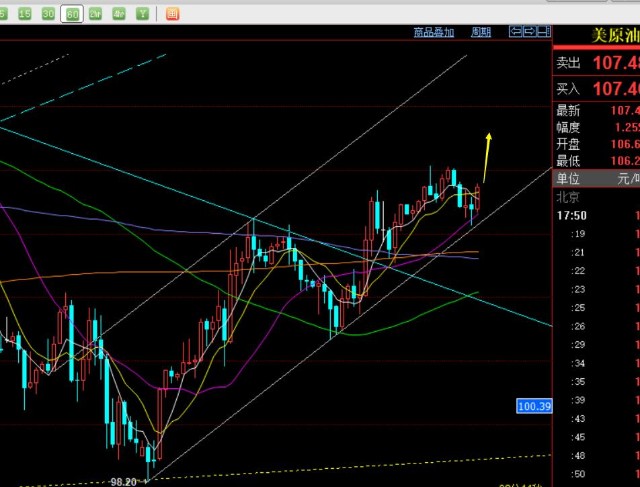Select the 单位 unit header row
Image resolution: width=640 pixels, height=487 pixels.
click(x=597, y=178)
